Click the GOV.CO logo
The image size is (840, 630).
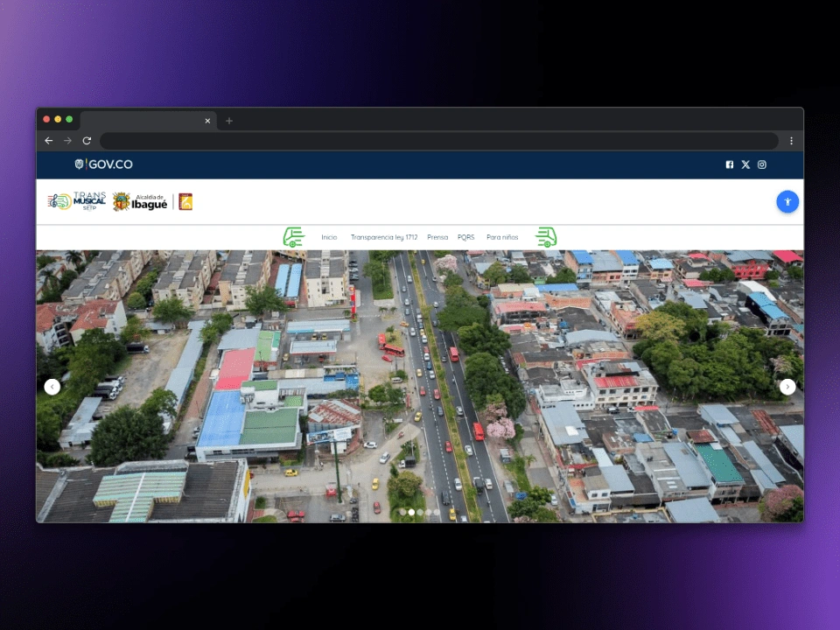coord(103,164)
